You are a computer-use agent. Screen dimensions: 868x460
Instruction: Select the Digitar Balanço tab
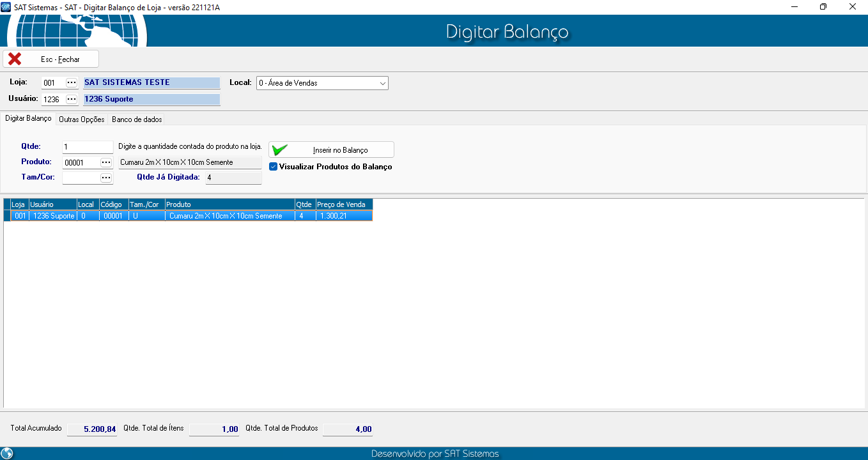pyautogui.click(x=28, y=119)
